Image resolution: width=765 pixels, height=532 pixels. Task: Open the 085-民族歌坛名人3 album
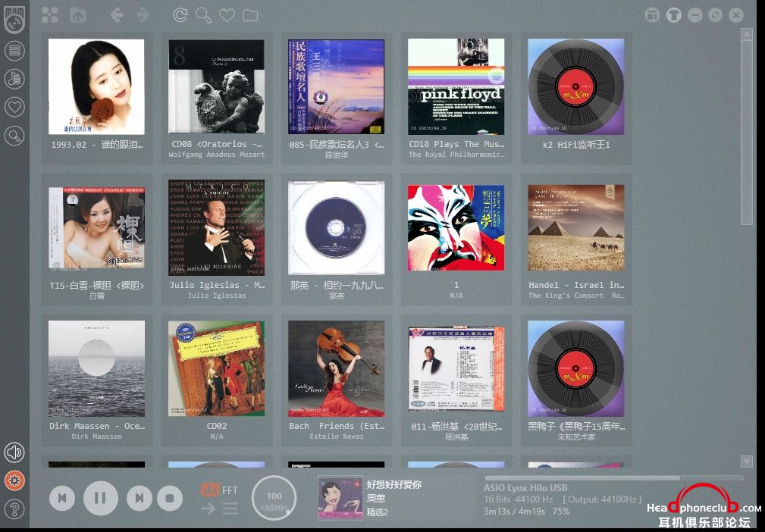(x=336, y=87)
